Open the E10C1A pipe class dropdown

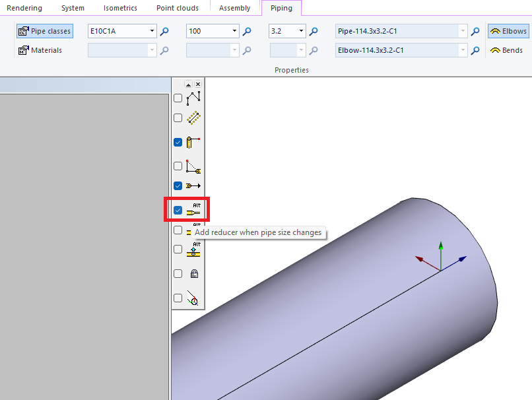151,31
